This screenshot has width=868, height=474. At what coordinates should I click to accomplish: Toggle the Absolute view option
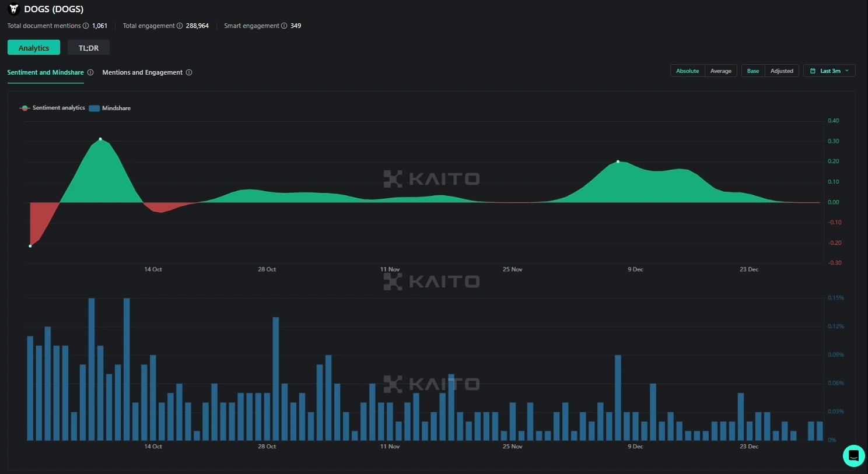687,71
